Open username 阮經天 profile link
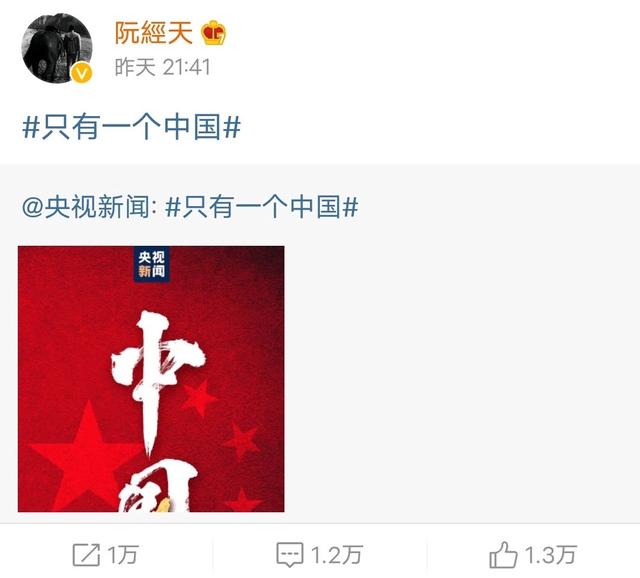Image resolution: width=640 pixels, height=578 pixels. pyautogui.click(x=153, y=33)
